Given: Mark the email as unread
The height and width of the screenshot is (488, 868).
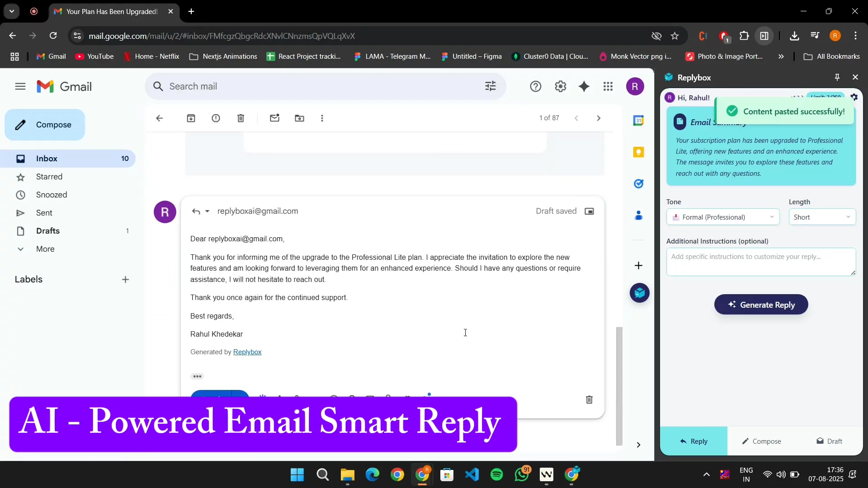Looking at the screenshot, I should coord(275,118).
